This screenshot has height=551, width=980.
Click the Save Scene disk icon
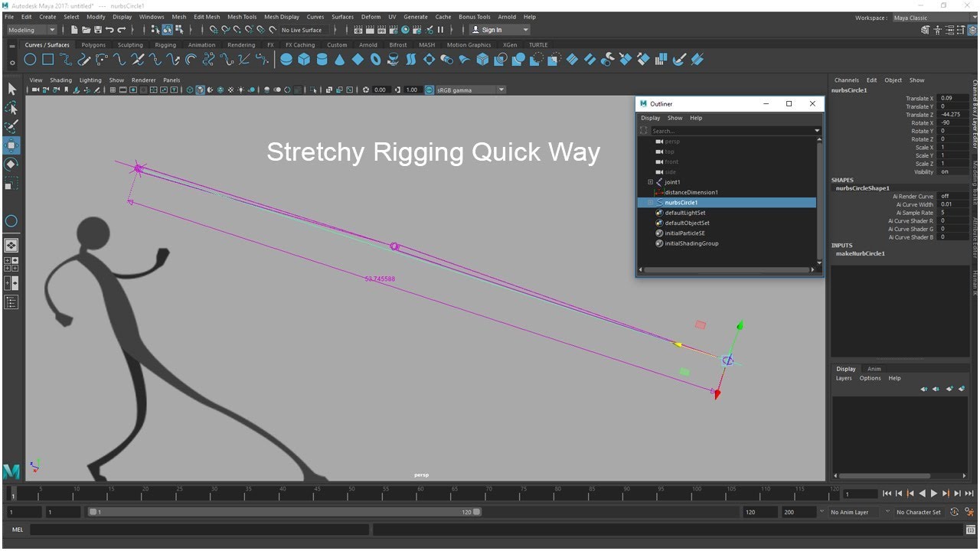pos(97,30)
